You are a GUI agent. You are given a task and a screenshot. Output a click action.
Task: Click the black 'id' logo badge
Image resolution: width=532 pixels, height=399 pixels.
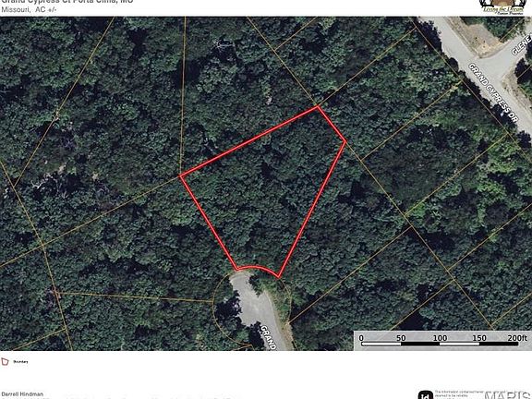point(426,395)
